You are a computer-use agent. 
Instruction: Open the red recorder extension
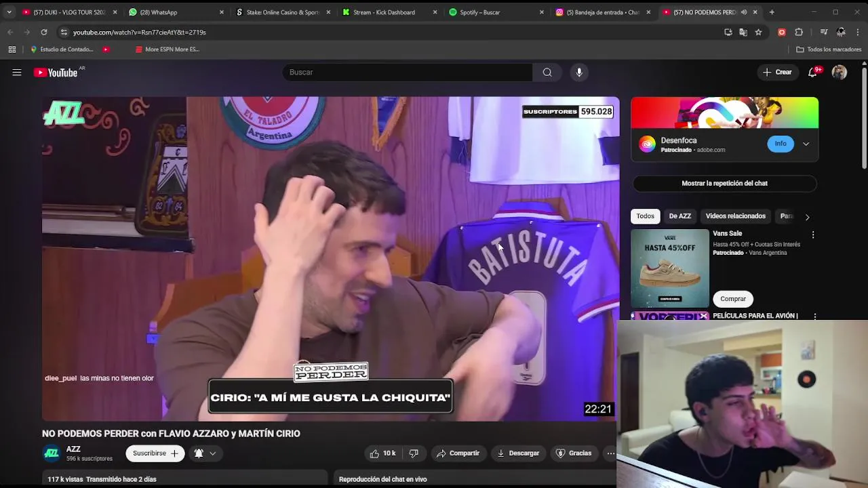(x=781, y=32)
